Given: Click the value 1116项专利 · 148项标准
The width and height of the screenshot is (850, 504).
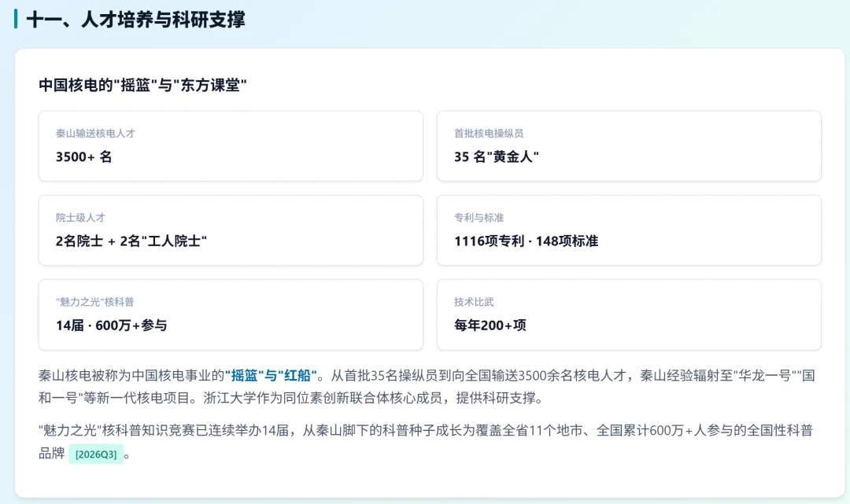Looking at the screenshot, I should (x=527, y=241).
